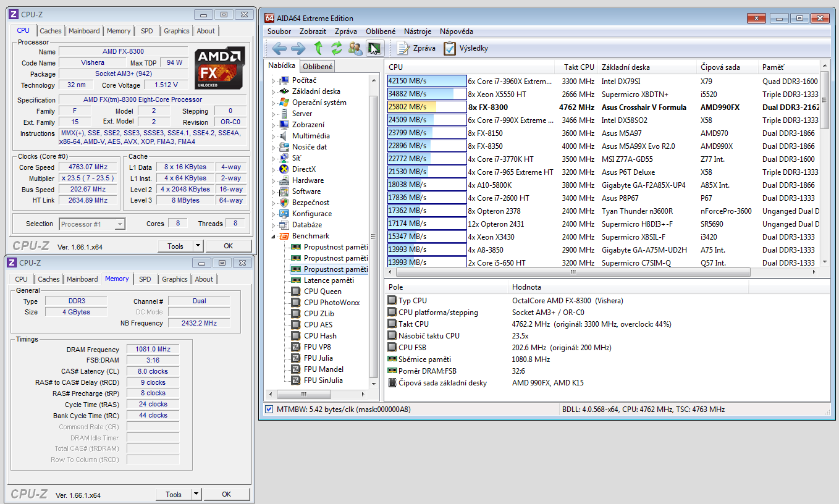The width and height of the screenshot is (839, 504).
Task: Open the Nápověda menu
Action: coord(457,31)
